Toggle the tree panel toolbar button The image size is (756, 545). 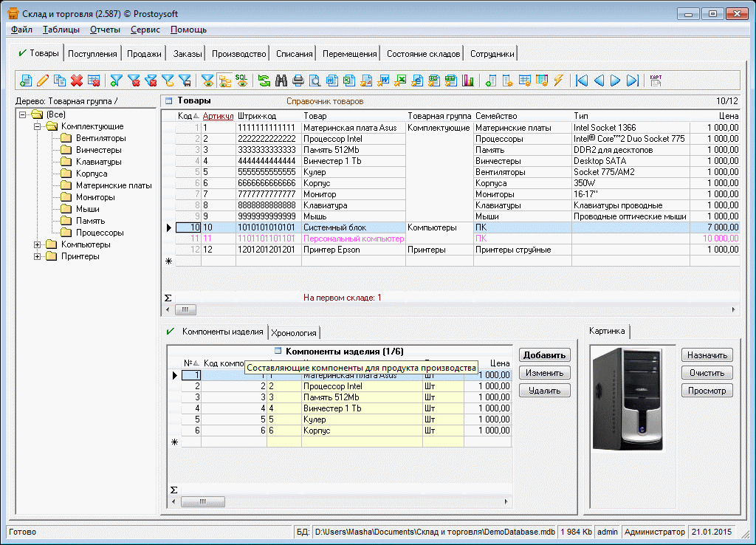(x=225, y=80)
